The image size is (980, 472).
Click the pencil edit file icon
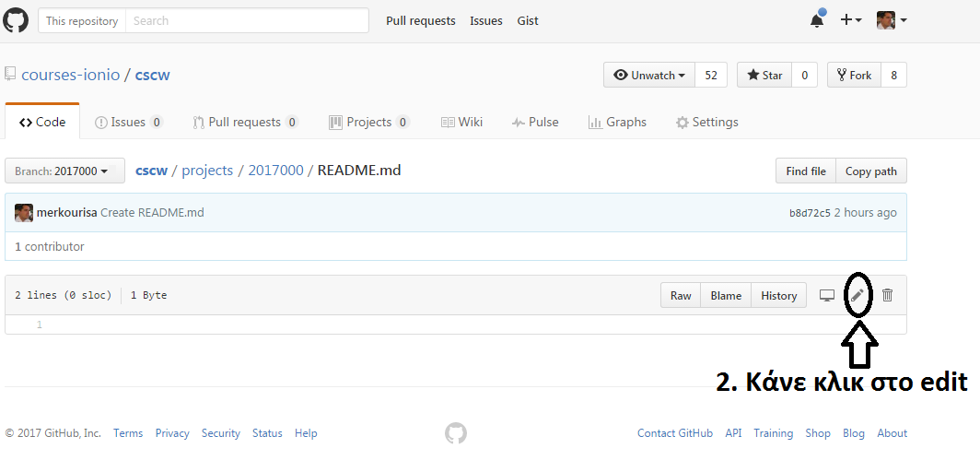tap(857, 294)
